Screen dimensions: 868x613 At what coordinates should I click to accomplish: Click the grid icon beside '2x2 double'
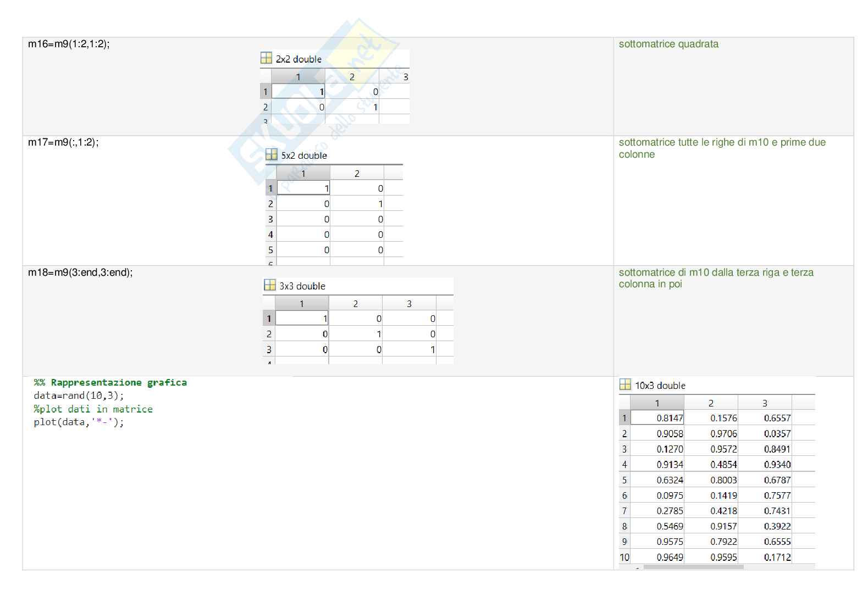(x=266, y=58)
